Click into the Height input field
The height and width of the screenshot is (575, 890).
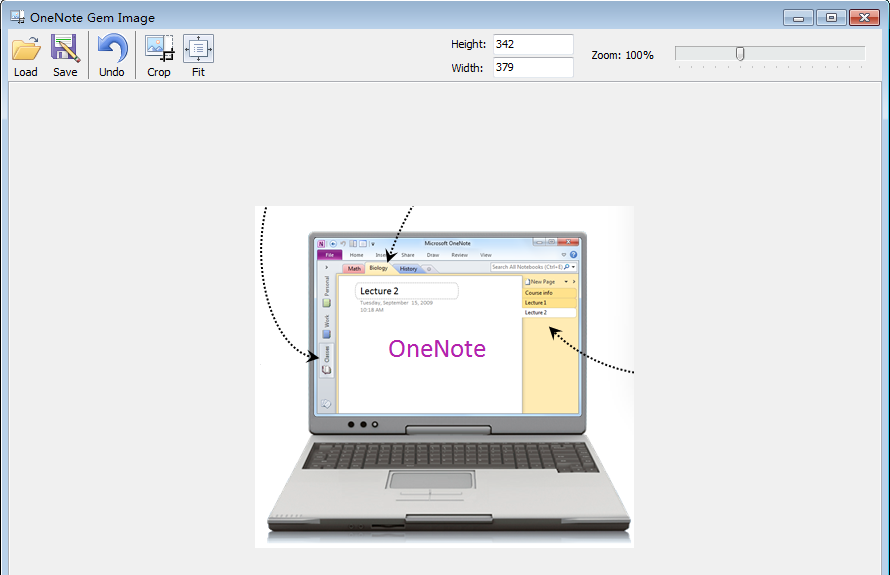pyautogui.click(x=533, y=44)
